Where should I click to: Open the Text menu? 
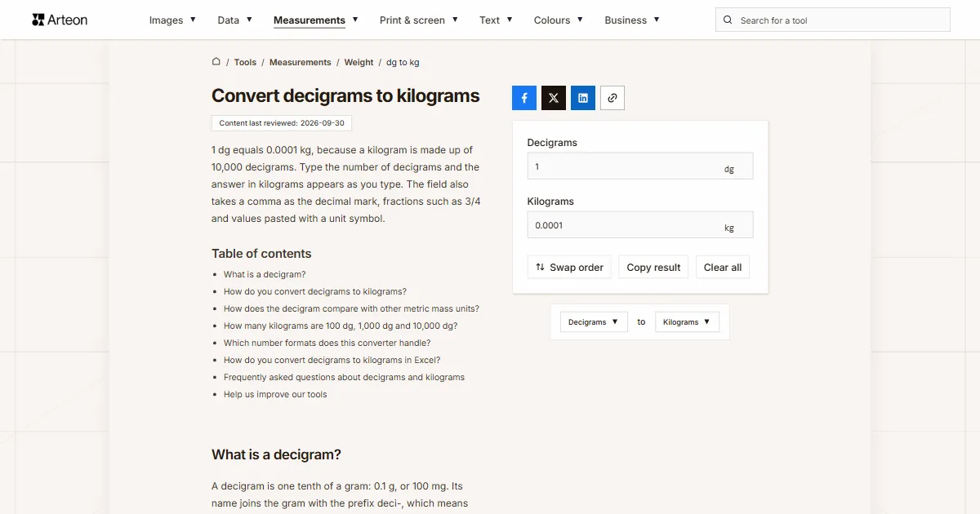click(x=496, y=20)
